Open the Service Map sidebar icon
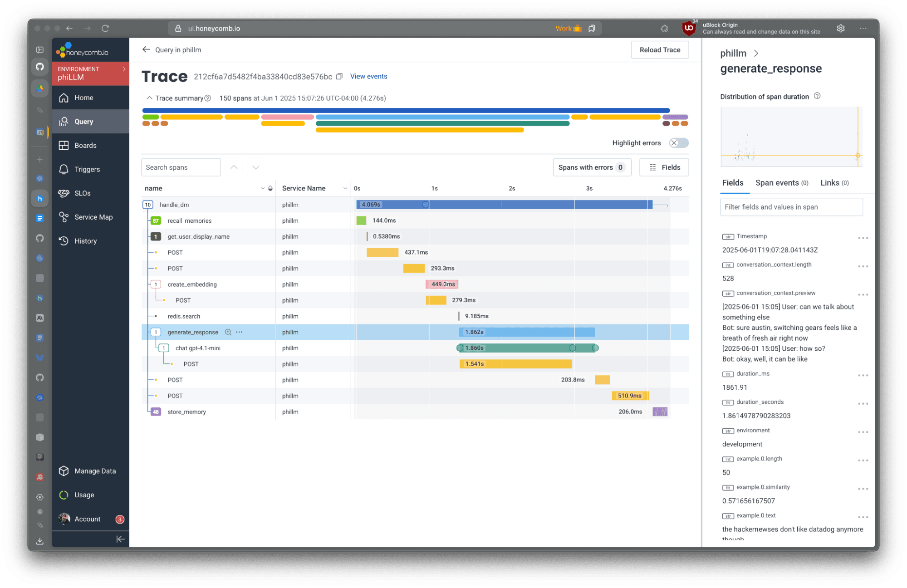This screenshot has height=588, width=907. (64, 217)
